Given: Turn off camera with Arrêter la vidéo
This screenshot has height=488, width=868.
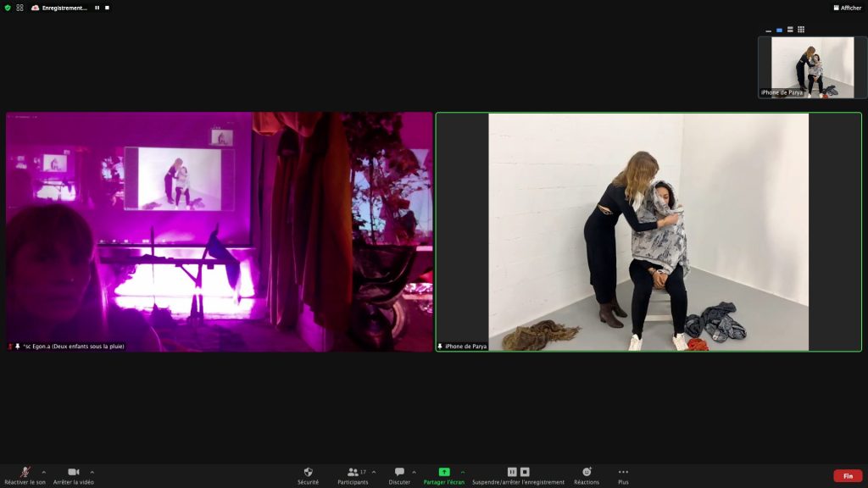Looking at the screenshot, I should pyautogui.click(x=74, y=473).
